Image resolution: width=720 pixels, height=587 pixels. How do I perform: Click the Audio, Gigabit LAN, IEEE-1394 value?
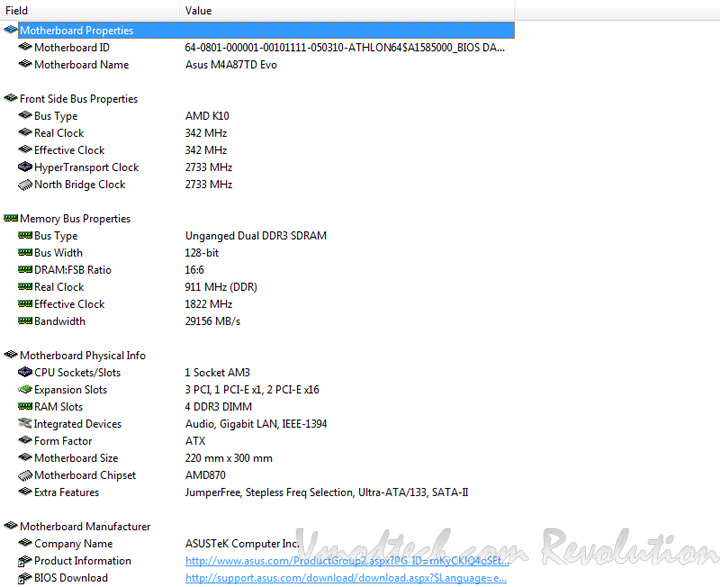pos(256,423)
